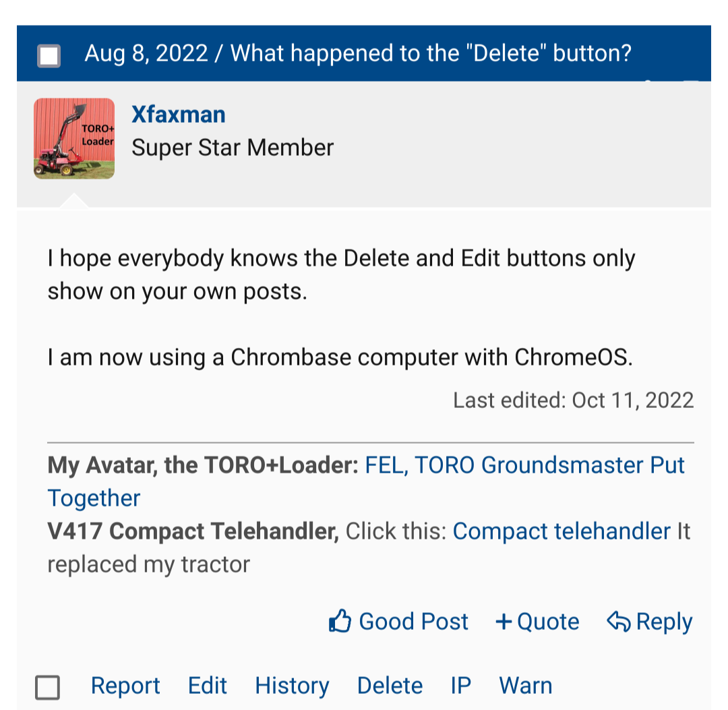Quote this post using +Quote
Image resolution: width=728 pixels, height=710 pixels.
537,621
